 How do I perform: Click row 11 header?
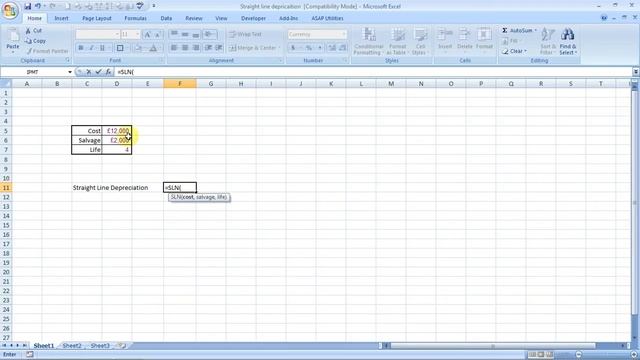pyautogui.click(x=6, y=188)
